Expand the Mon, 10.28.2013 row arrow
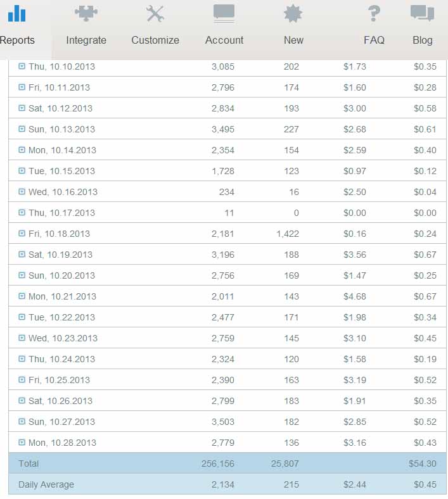 coord(22,442)
